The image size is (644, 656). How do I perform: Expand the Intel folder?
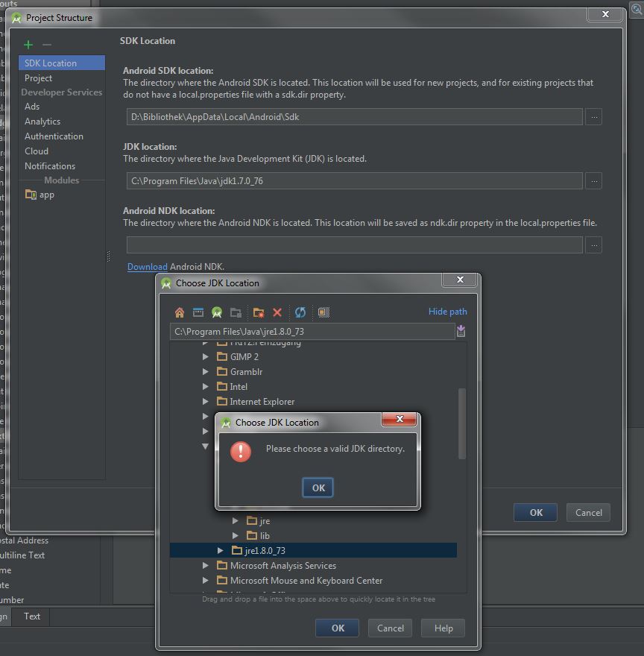point(206,387)
